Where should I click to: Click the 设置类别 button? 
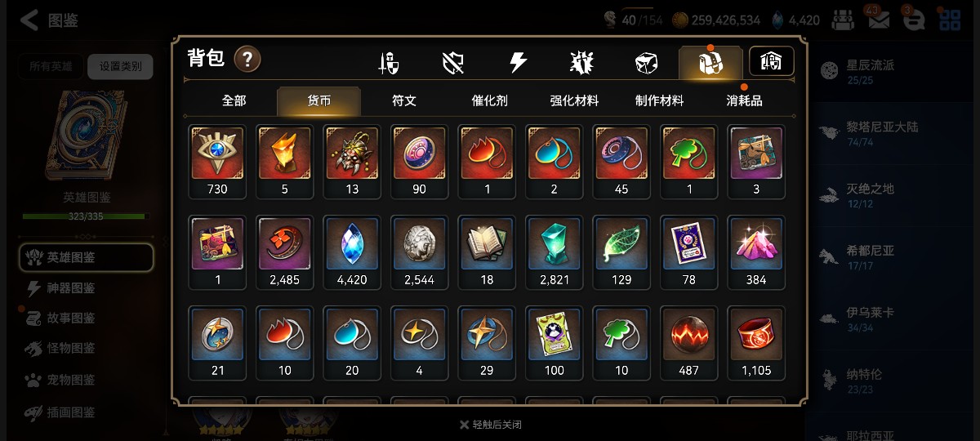120,66
